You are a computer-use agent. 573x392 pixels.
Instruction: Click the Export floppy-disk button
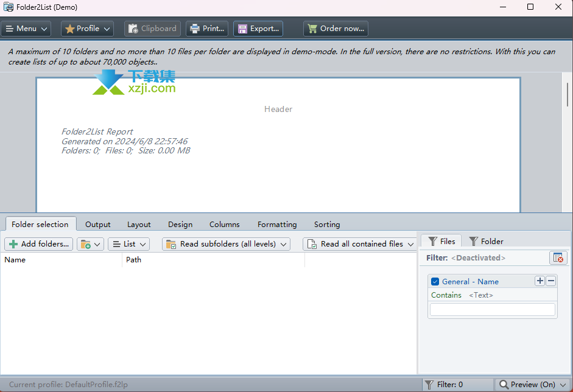click(x=258, y=29)
